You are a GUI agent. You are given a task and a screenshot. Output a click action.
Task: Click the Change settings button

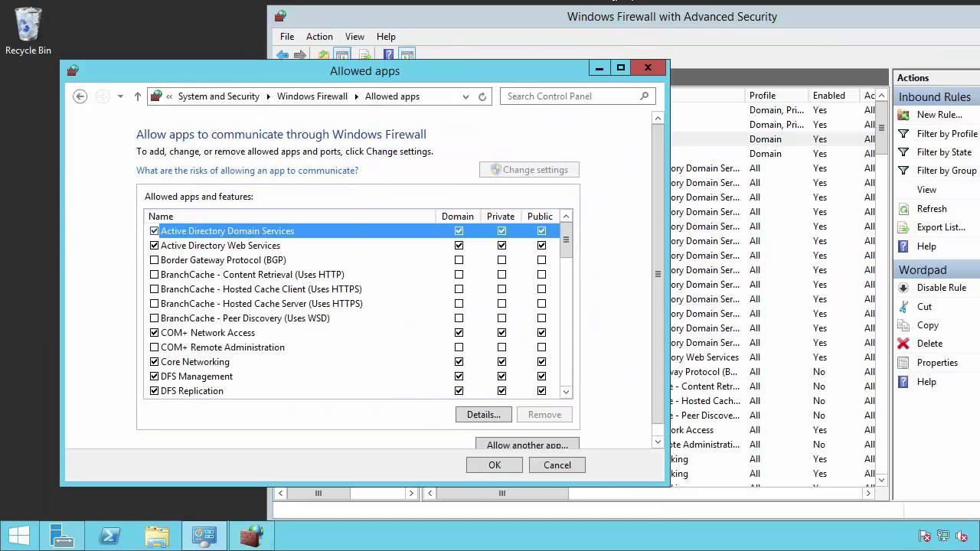[529, 170]
